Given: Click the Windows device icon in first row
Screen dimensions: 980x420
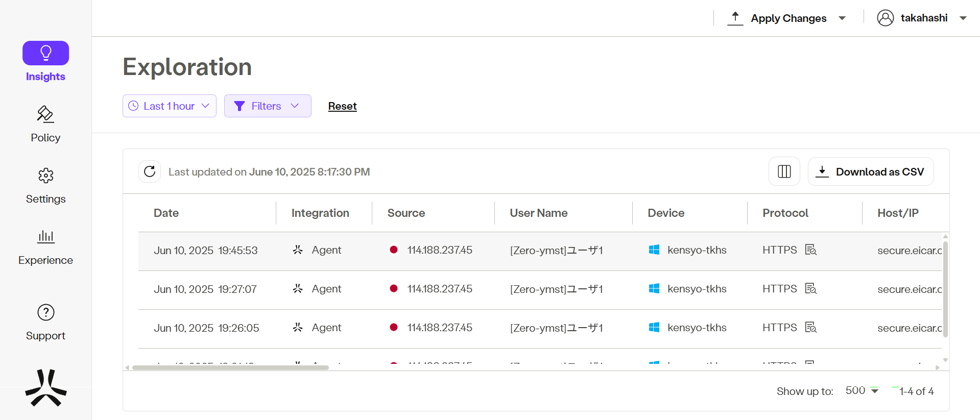Looking at the screenshot, I should (x=654, y=250).
